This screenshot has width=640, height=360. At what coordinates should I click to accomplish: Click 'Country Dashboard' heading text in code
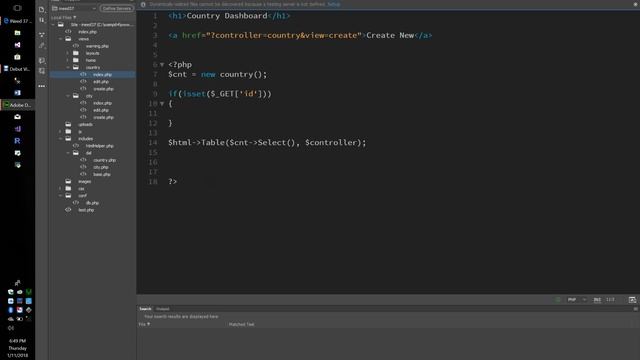click(x=227, y=16)
